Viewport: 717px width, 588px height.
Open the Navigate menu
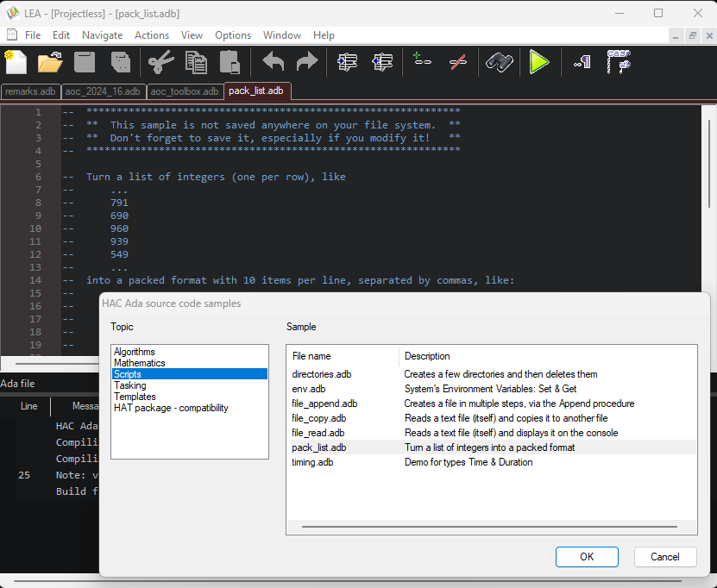[x=102, y=35]
